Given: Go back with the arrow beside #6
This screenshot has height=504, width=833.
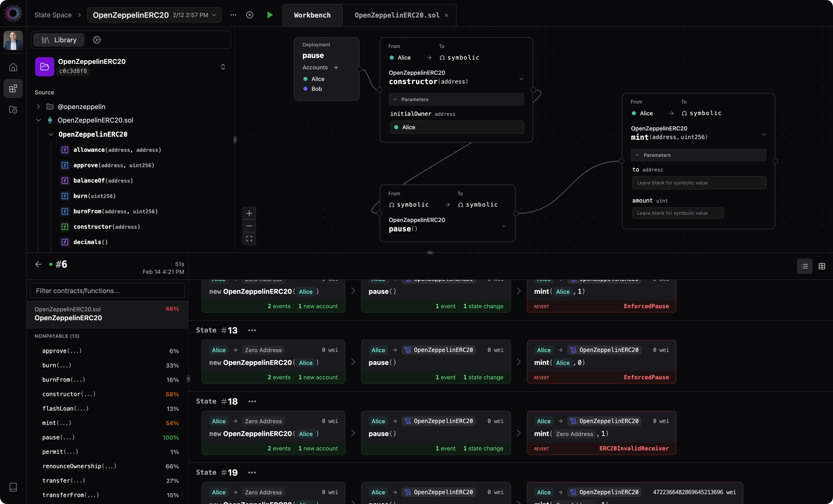Looking at the screenshot, I should (x=38, y=264).
